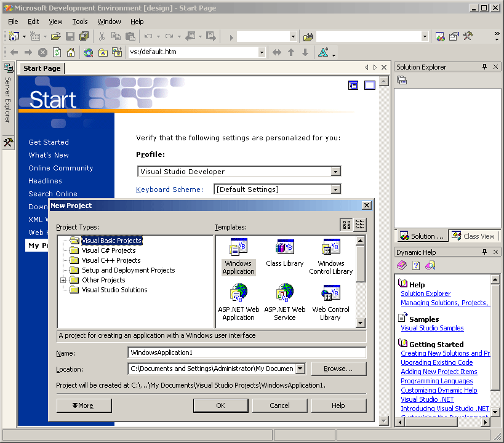Image resolution: width=504 pixels, height=443 pixels.
Task: Click OK in New Project dialog
Action: tap(220, 405)
